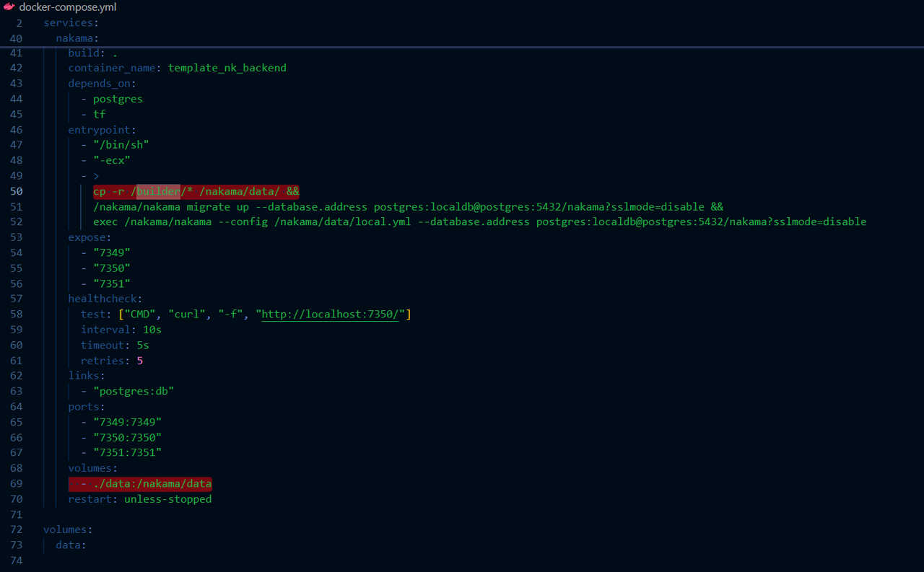Jump to sticky header line "services:"
Viewport: 924px width, 572px height.
pyautogui.click(x=71, y=22)
